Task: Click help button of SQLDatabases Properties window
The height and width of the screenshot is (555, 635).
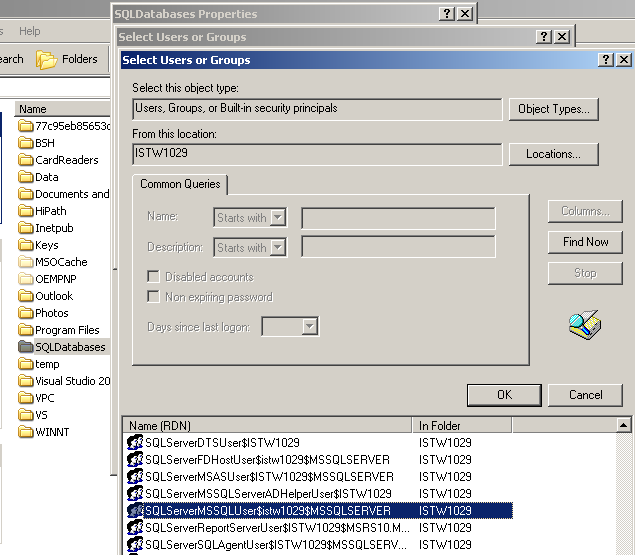Action: point(447,14)
